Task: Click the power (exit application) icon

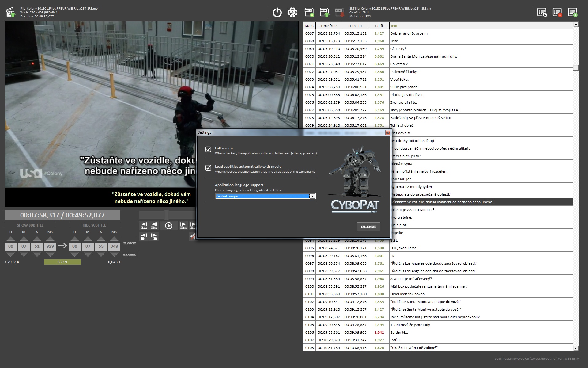Action: (277, 12)
